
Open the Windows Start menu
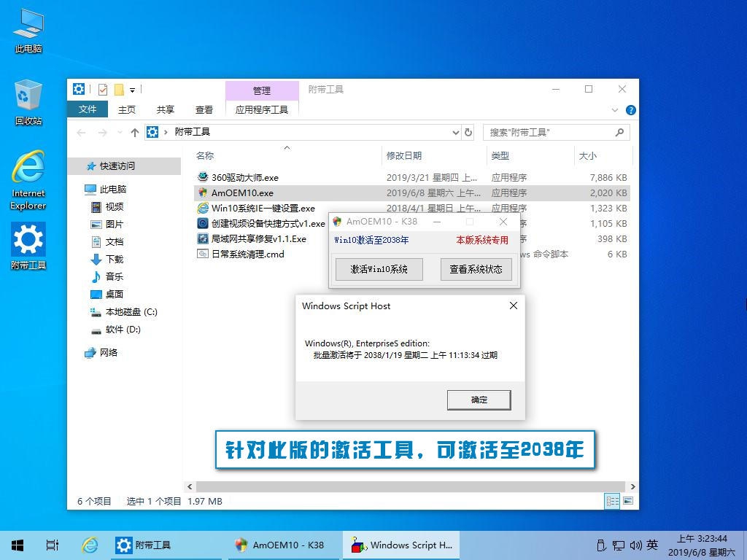(x=18, y=545)
